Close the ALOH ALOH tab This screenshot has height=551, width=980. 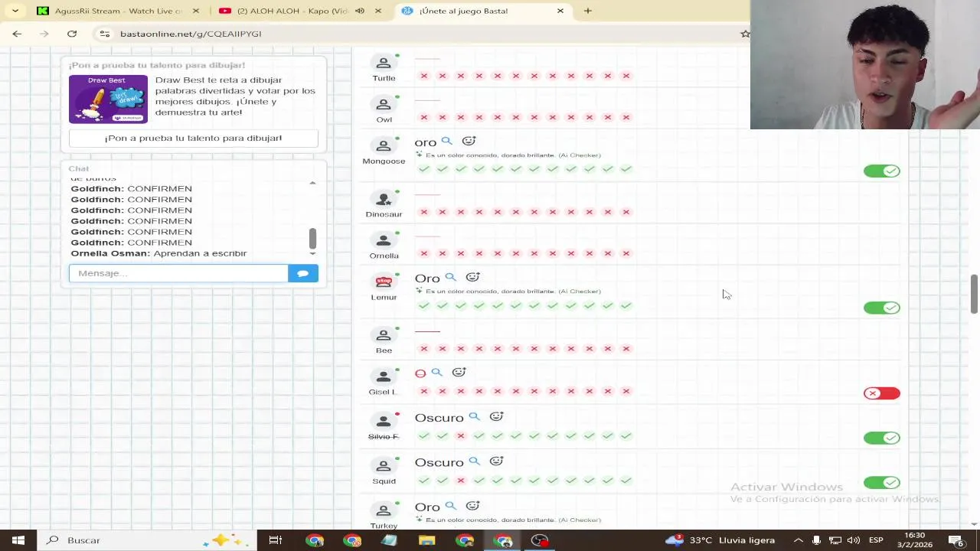pyautogui.click(x=378, y=11)
